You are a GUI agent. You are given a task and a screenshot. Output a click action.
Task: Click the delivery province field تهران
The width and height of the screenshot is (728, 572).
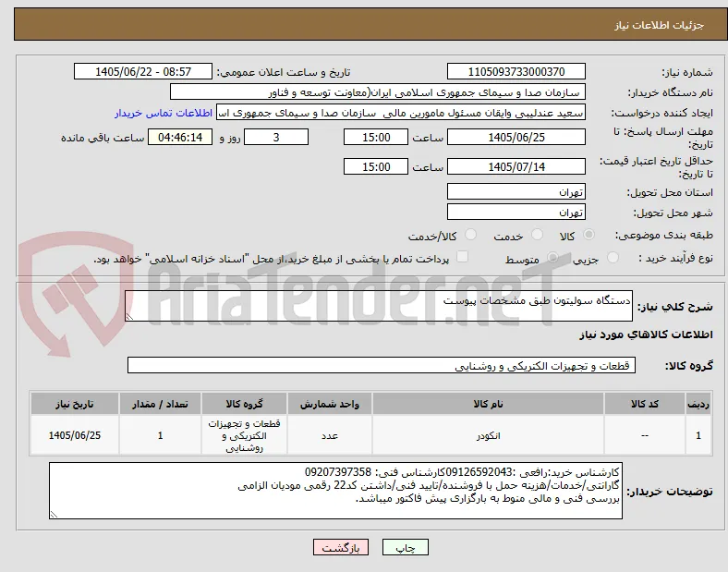coord(516,192)
